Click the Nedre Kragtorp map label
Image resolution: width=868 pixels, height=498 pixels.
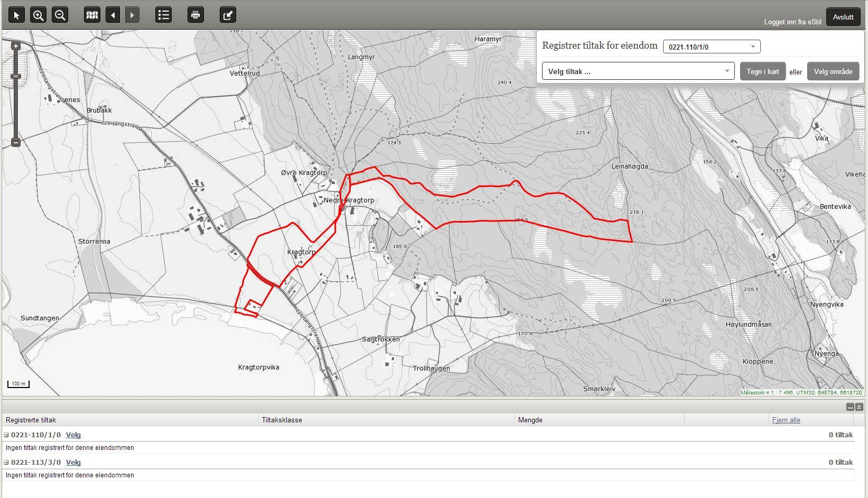[x=349, y=200]
